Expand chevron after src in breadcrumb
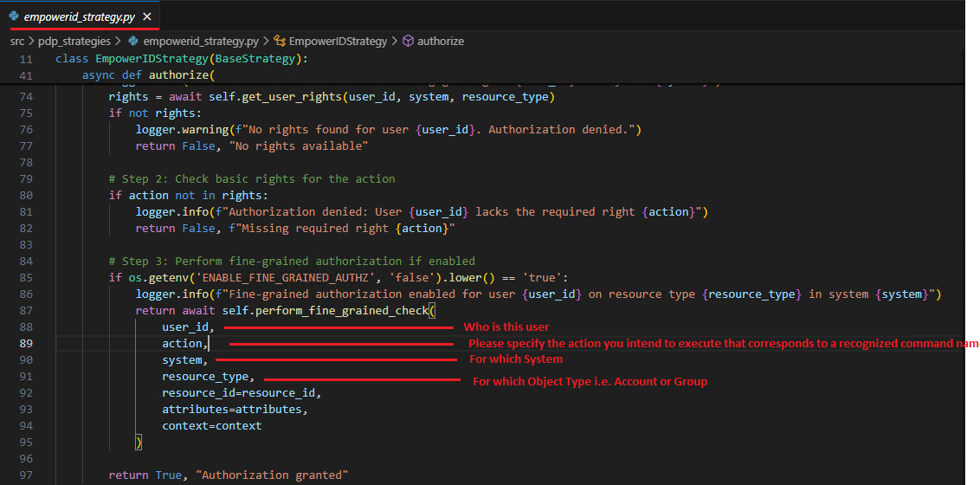 click(31, 42)
